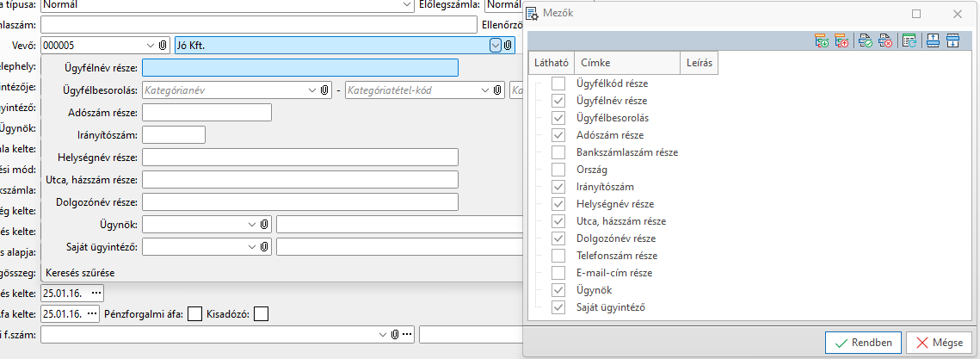
Task: Check all fields icon in Mezők toolbar
Action: coord(866,41)
